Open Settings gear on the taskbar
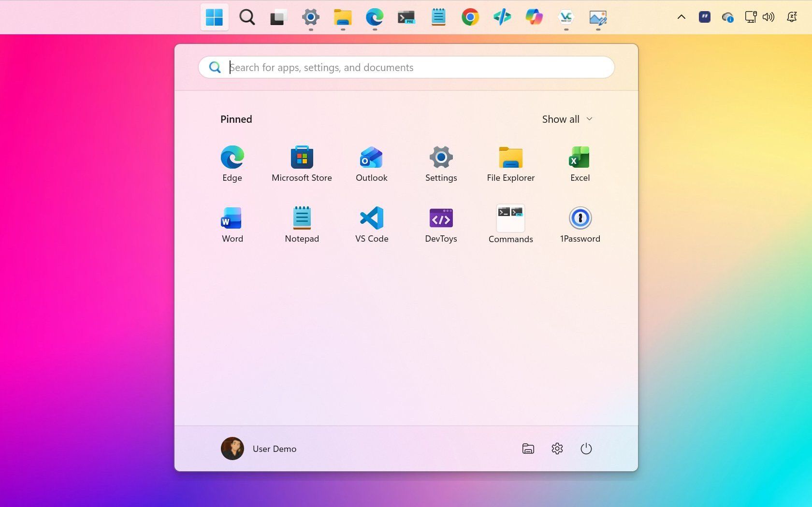This screenshot has height=507, width=812. click(311, 17)
